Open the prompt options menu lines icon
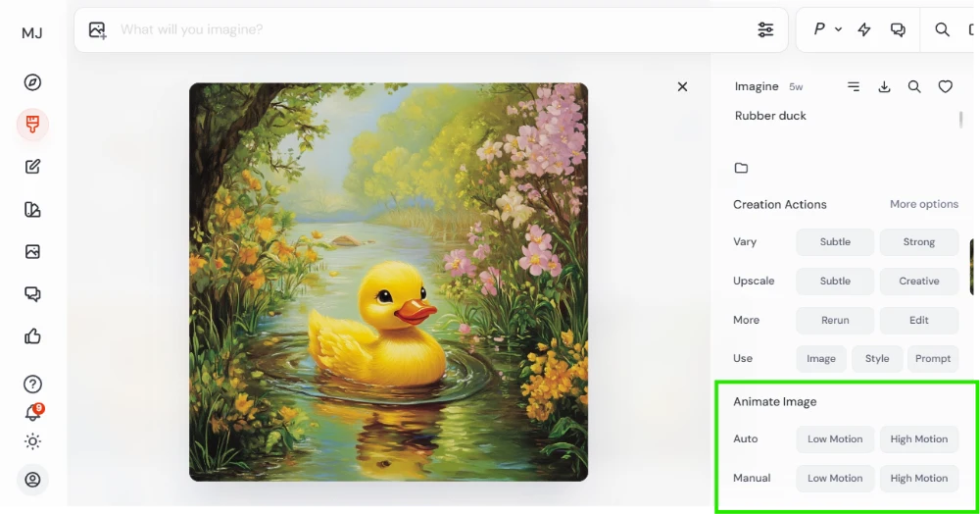980x514 pixels. coord(854,86)
